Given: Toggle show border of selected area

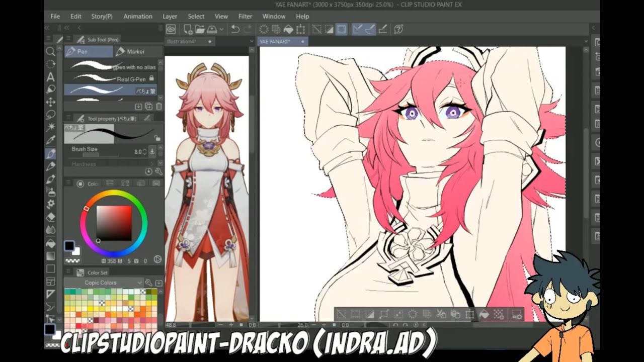Looking at the screenshot, I should (x=342, y=29).
